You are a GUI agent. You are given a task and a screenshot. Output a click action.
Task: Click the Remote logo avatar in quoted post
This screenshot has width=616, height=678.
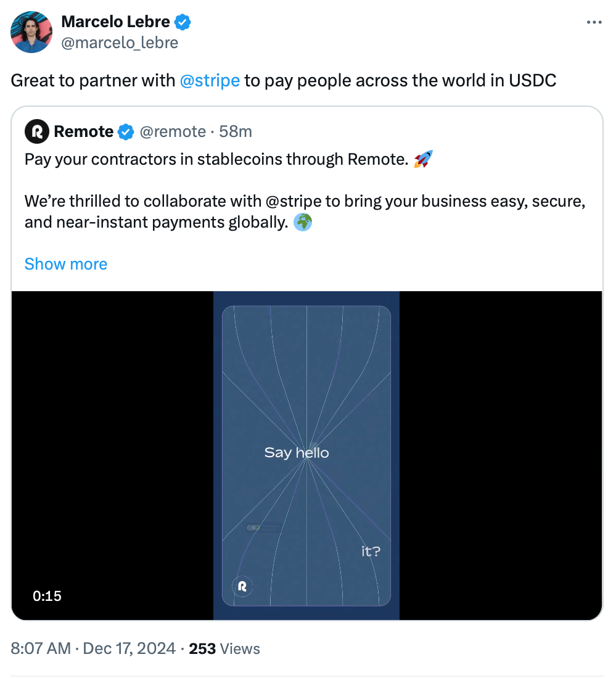pyautogui.click(x=36, y=131)
